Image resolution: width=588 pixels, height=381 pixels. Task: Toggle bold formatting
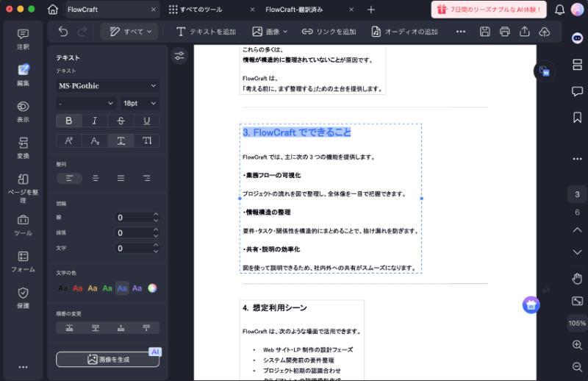tap(68, 121)
